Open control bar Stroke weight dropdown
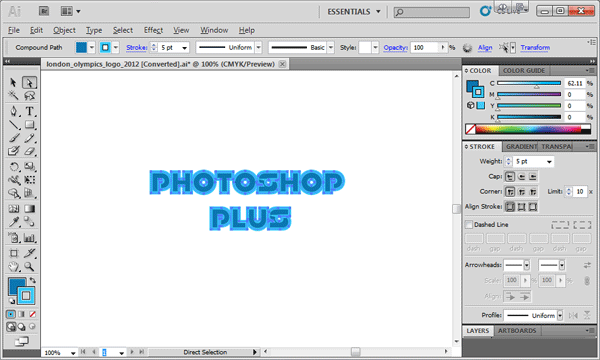This screenshot has height=360, width=600. coord(184,48)
